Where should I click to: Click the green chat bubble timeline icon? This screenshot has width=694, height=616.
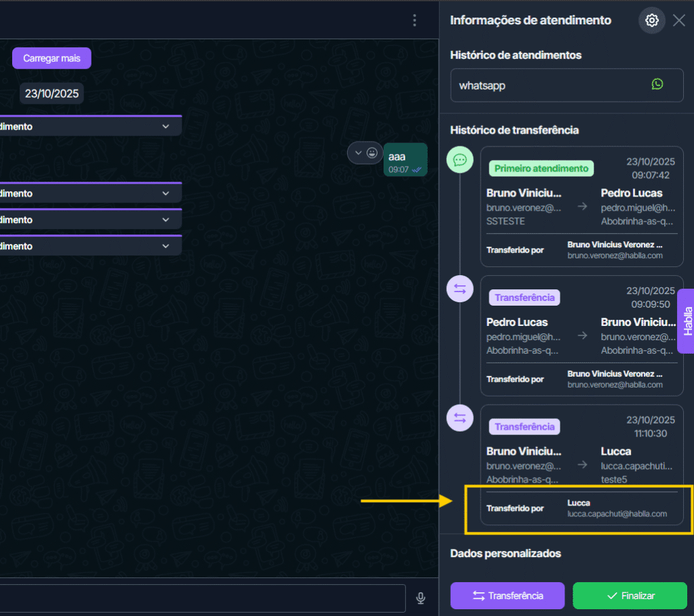click(460, 160)
